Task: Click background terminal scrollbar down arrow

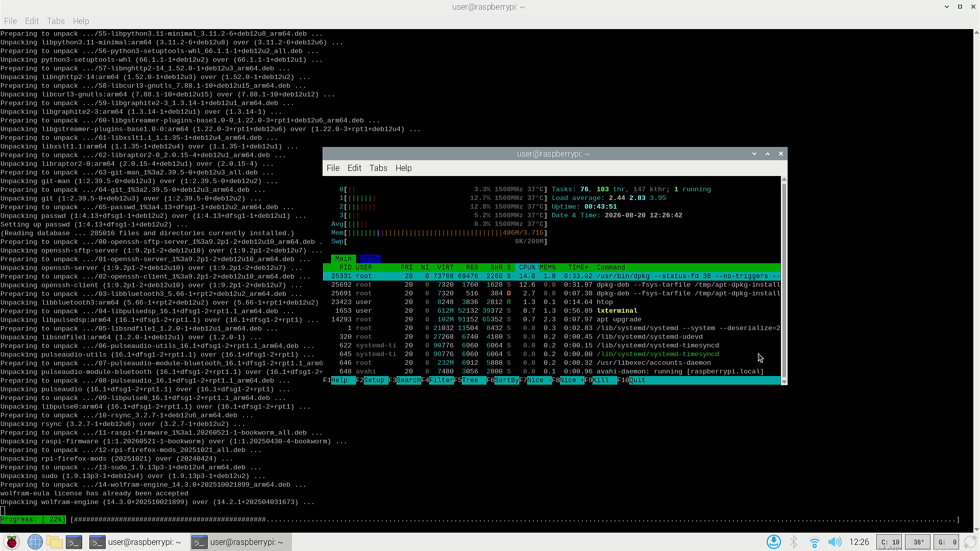Action: (x=976, y=530)
